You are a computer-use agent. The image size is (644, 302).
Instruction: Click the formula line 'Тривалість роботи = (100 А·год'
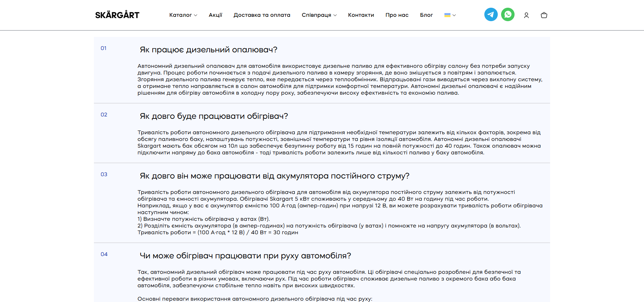click(218, 233)
